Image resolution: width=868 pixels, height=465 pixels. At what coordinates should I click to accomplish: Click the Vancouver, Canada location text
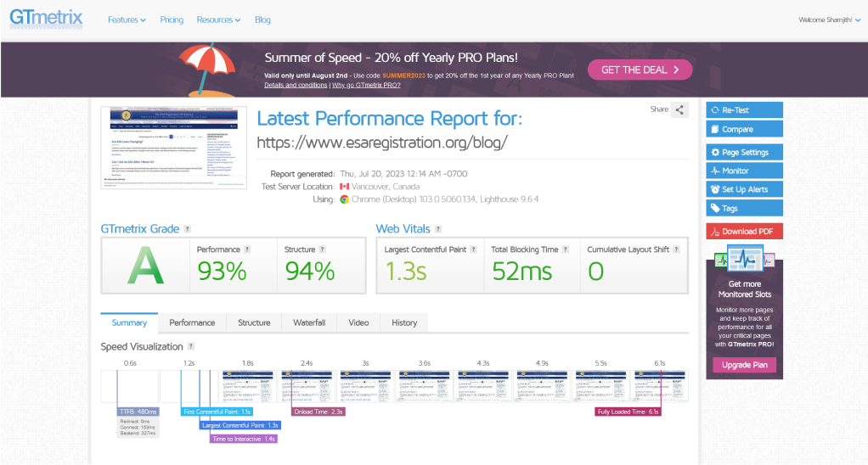[386, 187]
